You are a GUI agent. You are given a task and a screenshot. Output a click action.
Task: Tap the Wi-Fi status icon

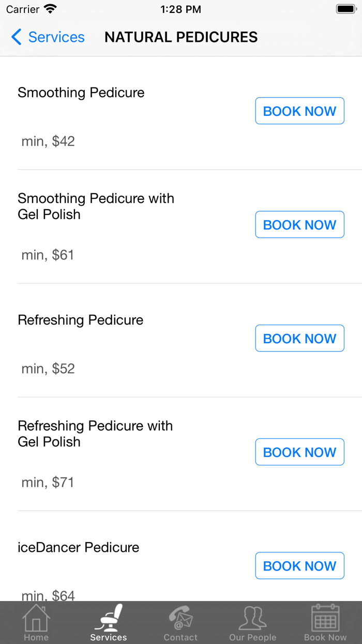click(50, 9)
